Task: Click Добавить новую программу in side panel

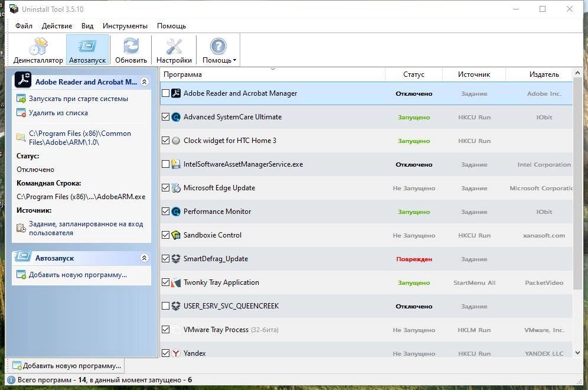Action: tap(77, 275)
